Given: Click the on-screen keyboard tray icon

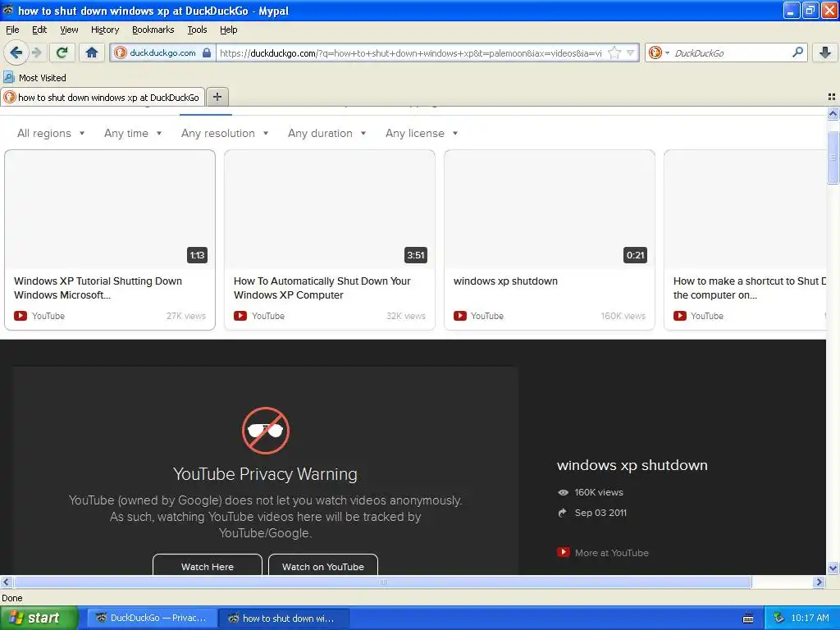Looking at the screenshot, I should (748, 619).
